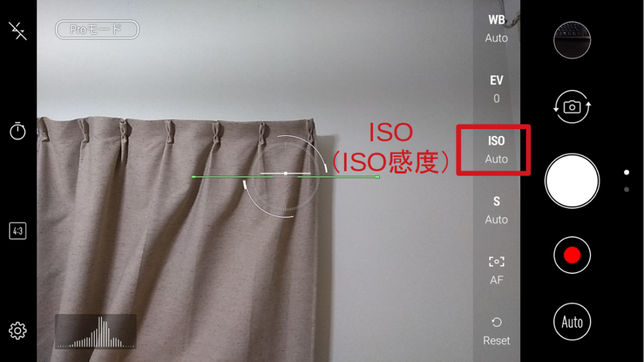
Task: Select the second page indicator dot
Action: [626, 189]
